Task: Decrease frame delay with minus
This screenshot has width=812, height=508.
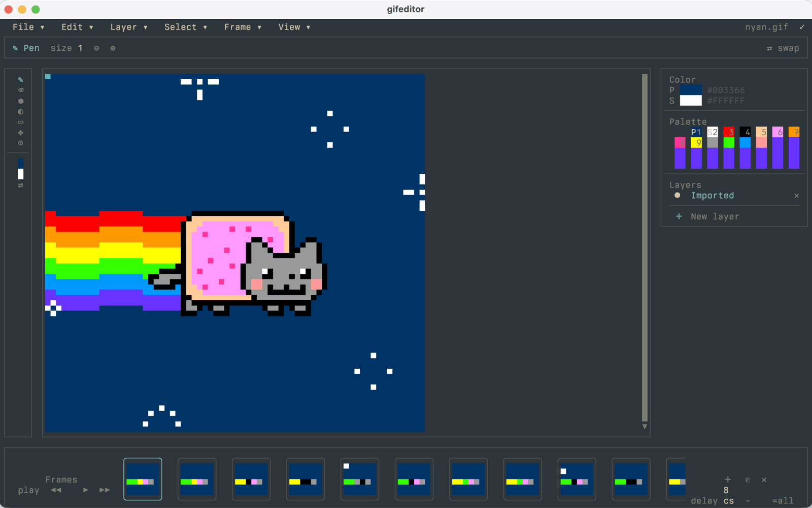Action: tap(748, 501)
